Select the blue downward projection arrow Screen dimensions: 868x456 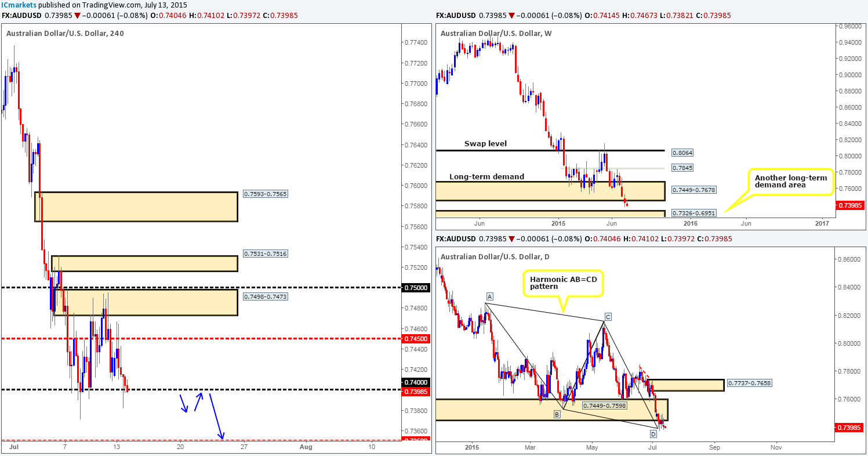pos(216,415)
